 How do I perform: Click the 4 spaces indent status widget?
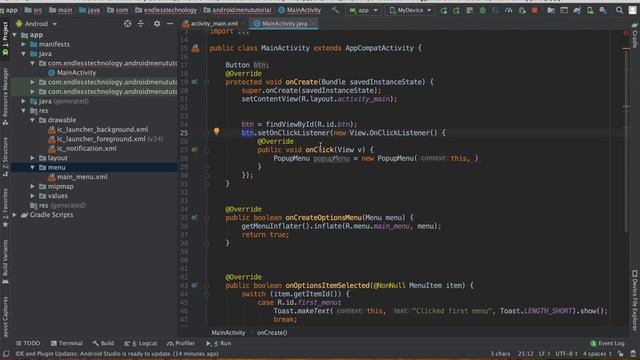[597, 353]
